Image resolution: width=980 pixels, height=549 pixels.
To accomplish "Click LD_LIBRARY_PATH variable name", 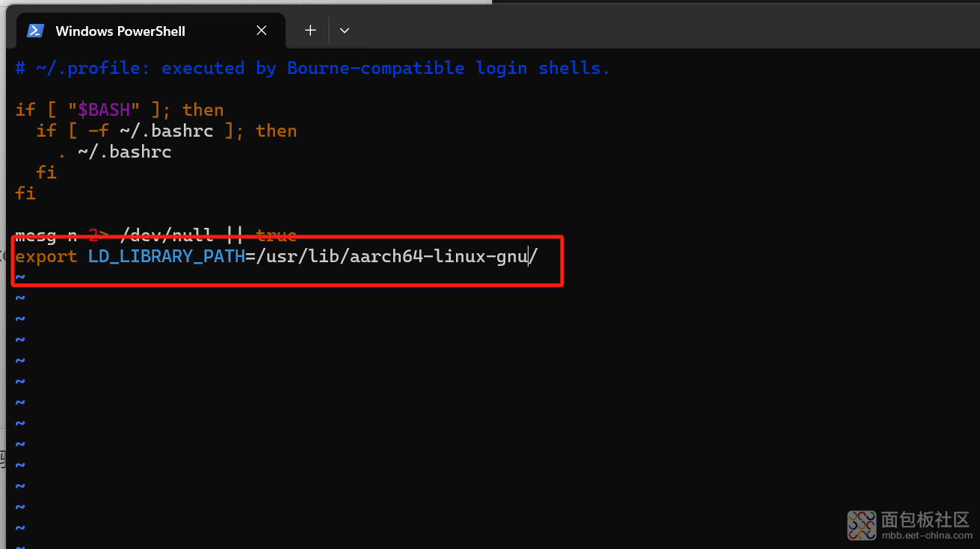I will tap(167, 256).
